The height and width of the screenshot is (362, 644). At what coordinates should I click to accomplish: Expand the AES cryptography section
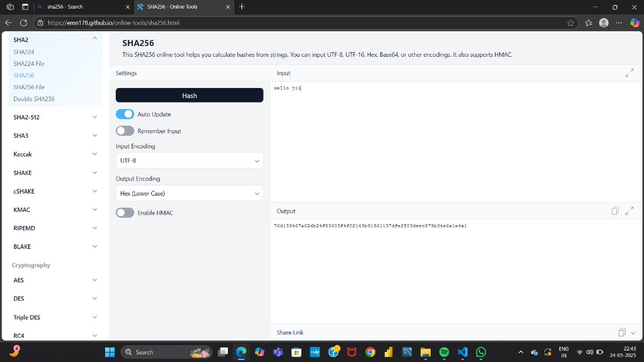[x=95, y=280]
